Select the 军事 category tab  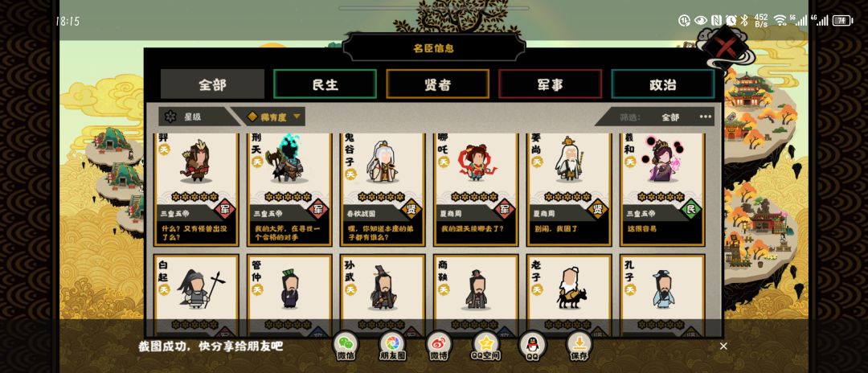point(551,84)
